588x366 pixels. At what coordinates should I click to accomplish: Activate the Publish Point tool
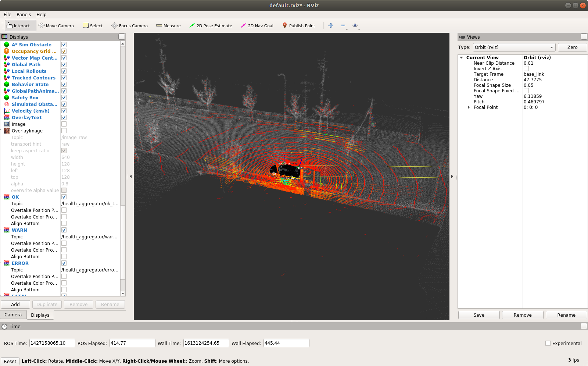299,26
